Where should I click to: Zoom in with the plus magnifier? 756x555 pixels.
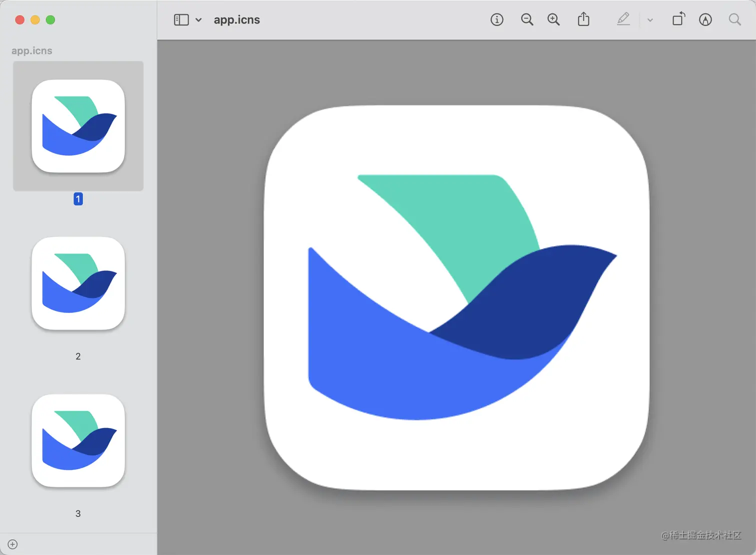point(553,19)
